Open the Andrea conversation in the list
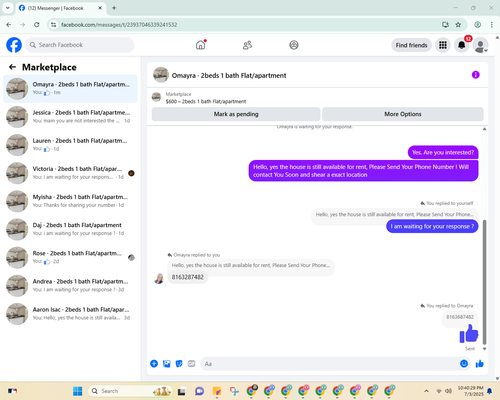Screen dimensions: 500x400 pos(70,286)
